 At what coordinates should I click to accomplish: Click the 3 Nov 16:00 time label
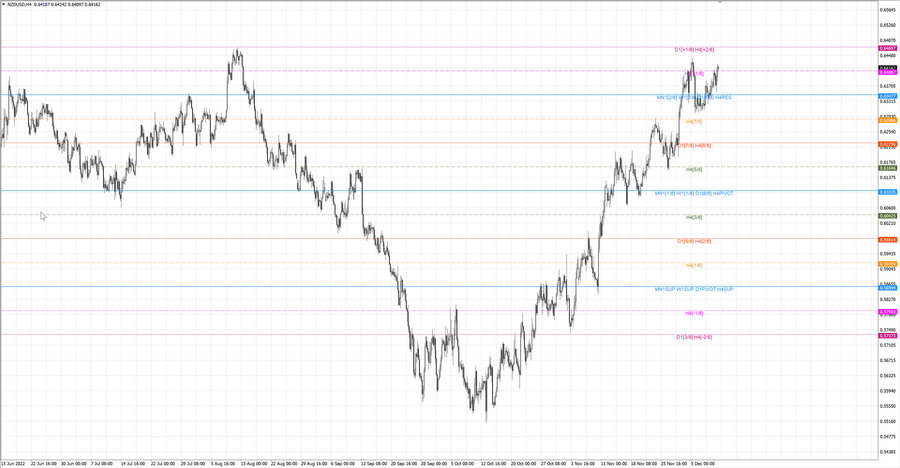(583, 463)
